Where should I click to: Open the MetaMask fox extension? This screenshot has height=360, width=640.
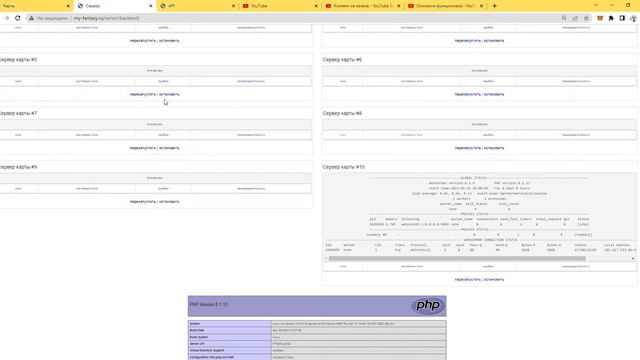pyautogui.click(x=600, y=18)
